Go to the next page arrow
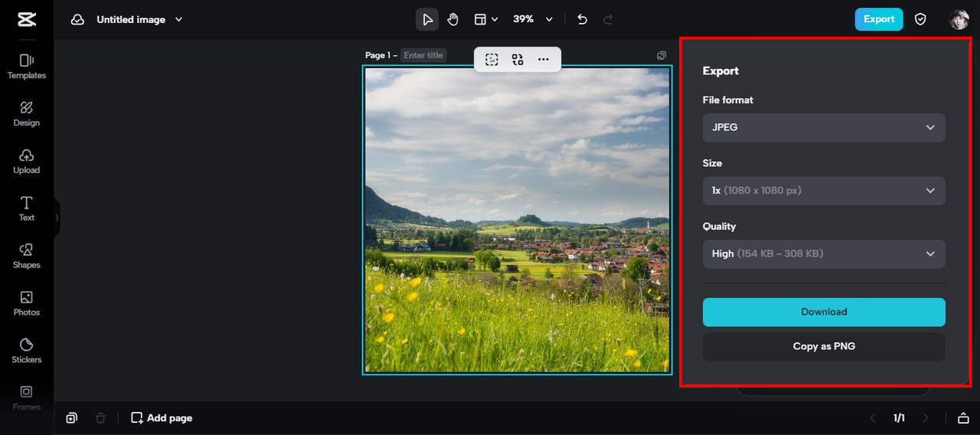This screenshot has width=980, height=435. pyautogui.click(x=926, y=418)
